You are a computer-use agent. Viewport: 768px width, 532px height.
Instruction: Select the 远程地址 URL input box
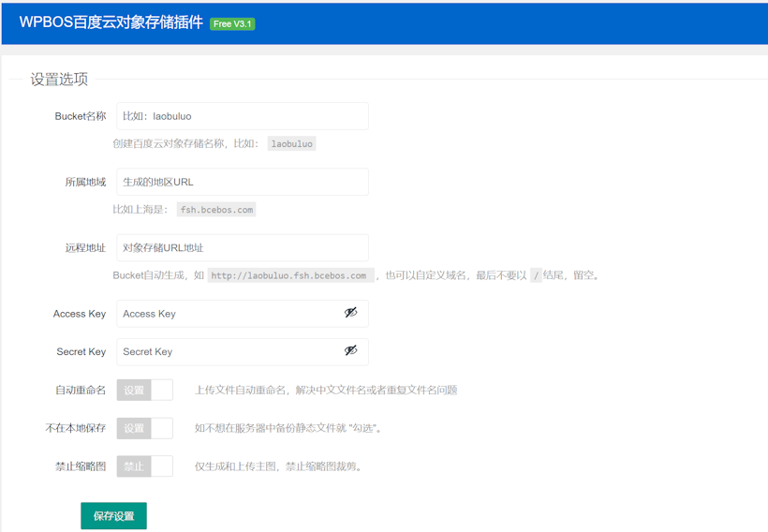point(242,247)
